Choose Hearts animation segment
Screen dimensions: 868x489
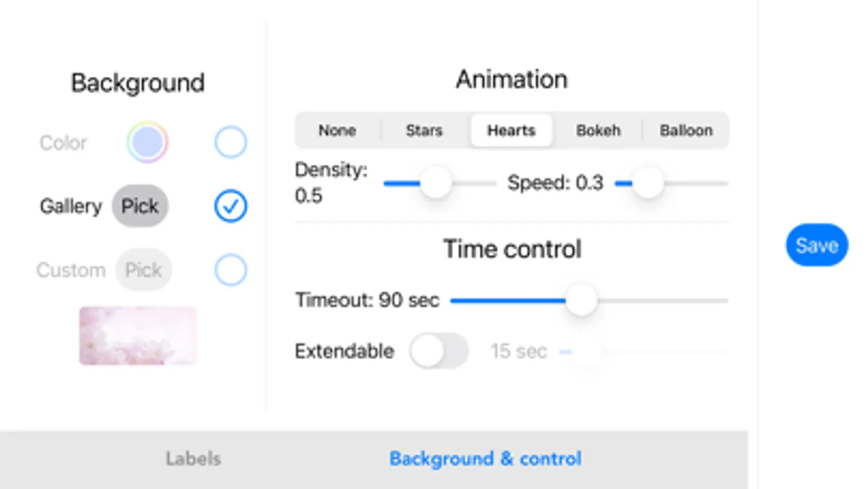511,130
